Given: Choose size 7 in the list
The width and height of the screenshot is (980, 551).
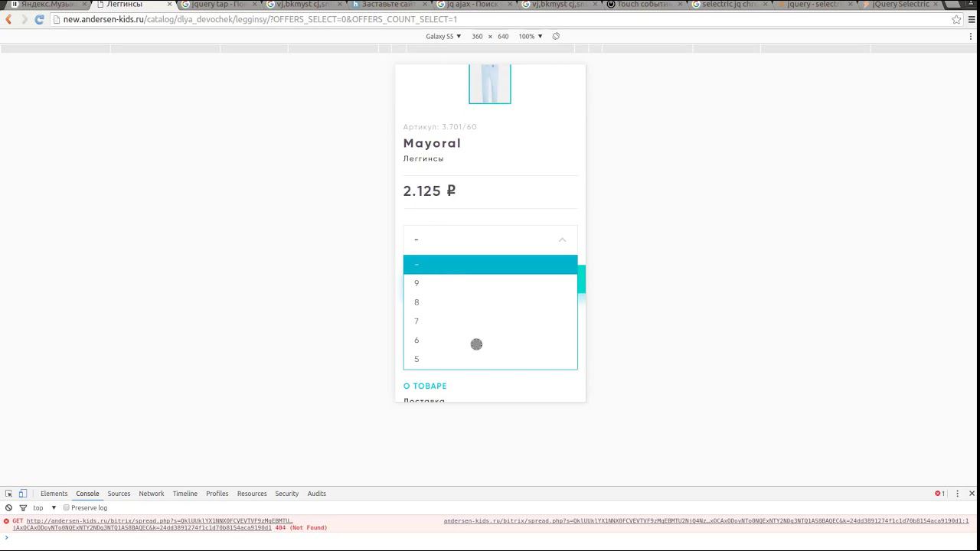Looking at the screenshot, I should click(490, 321).
